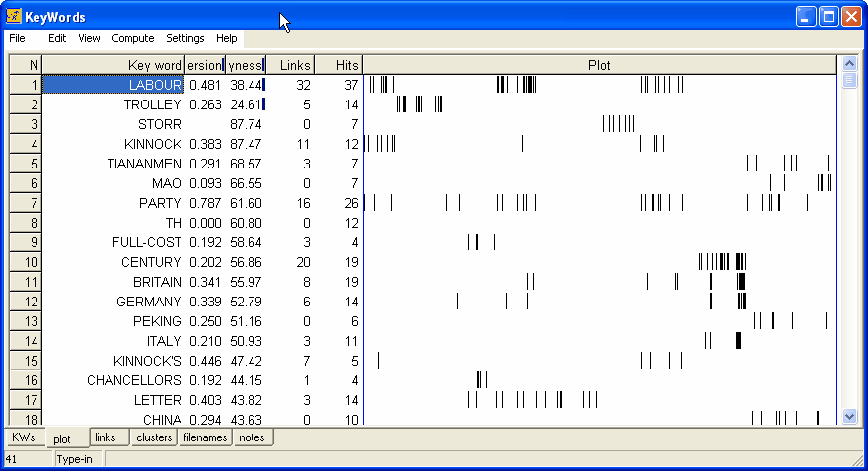Open the Help menu
Viewport: 868px width, 471px height.
[x=227, y=38]
